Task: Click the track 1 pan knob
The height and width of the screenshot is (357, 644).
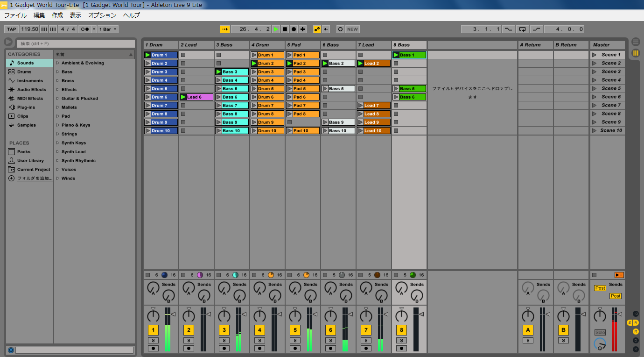Action: [x=153, y=315]
